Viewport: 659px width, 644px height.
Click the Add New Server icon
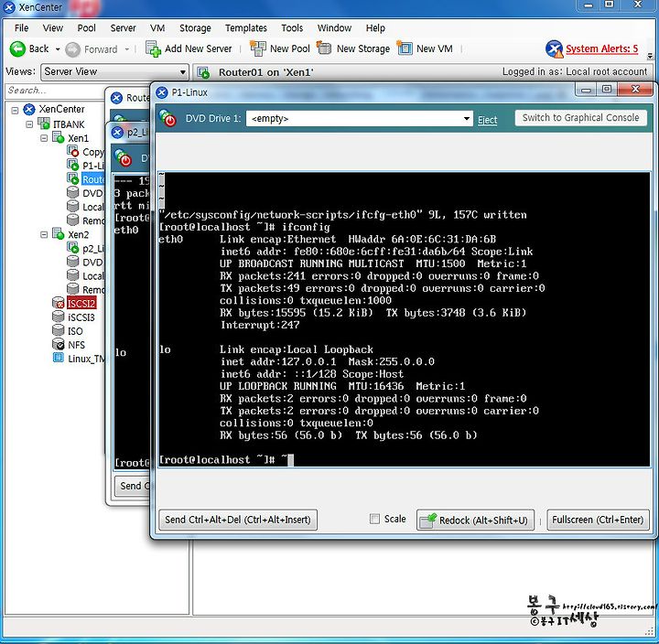point(153,49)
